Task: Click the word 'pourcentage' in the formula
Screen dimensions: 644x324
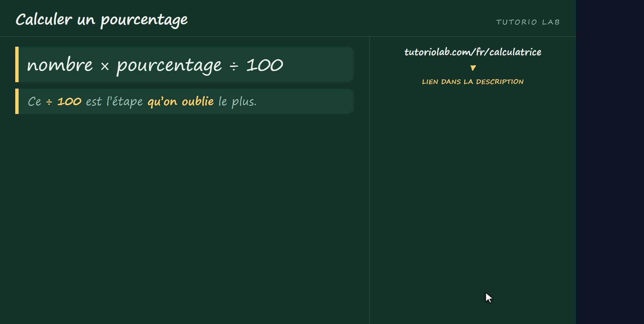Action: [169, 66]
